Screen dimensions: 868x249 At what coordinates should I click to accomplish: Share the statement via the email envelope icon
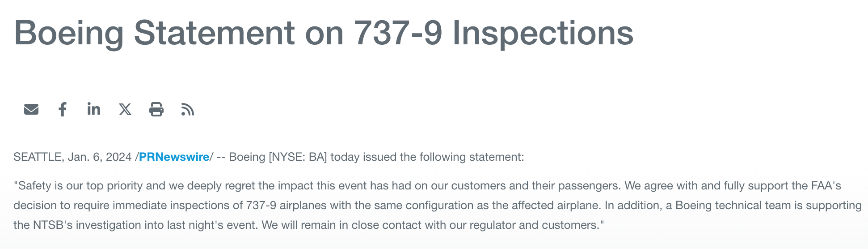[x=31, y=109]
